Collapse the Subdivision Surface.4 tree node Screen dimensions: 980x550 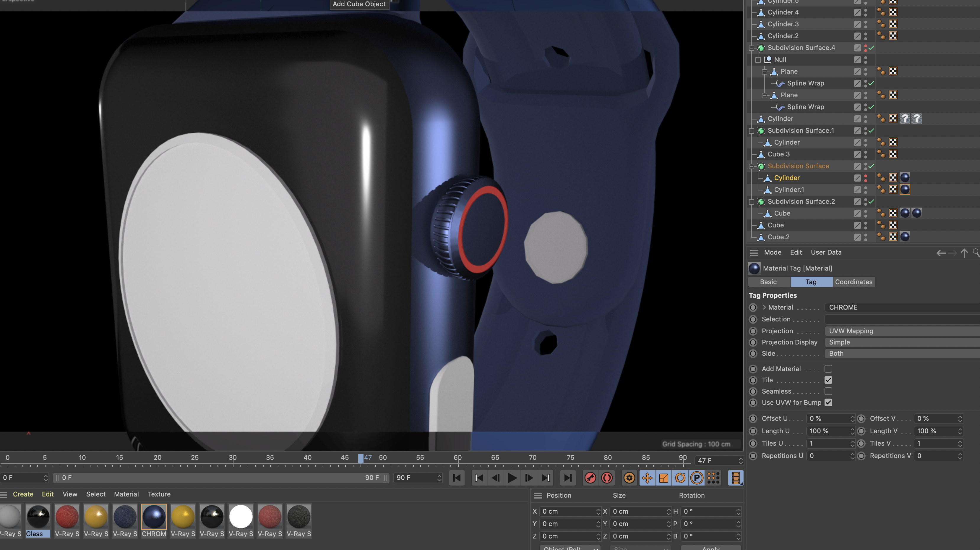752,48
